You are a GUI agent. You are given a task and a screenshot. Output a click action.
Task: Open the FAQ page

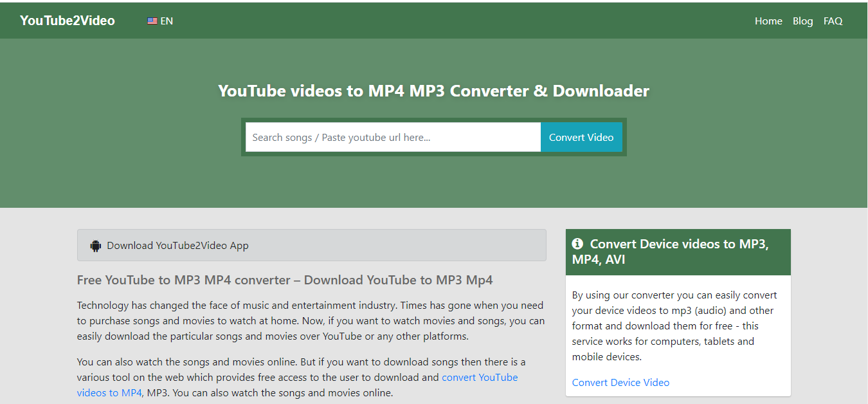pyautogui.click(x=833, y=21)
